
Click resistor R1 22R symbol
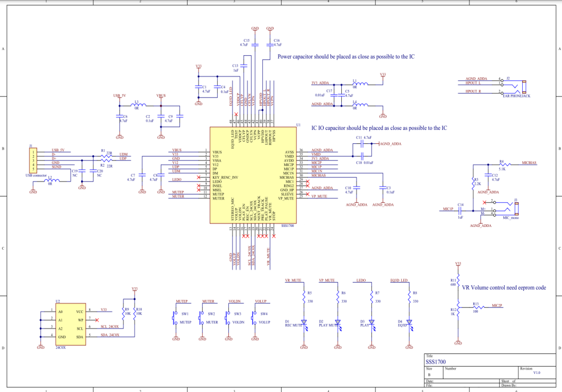point(106,156)
